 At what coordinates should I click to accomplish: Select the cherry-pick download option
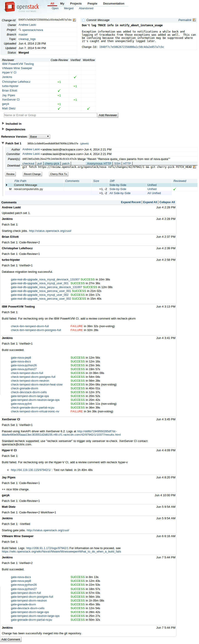point(52,164)
